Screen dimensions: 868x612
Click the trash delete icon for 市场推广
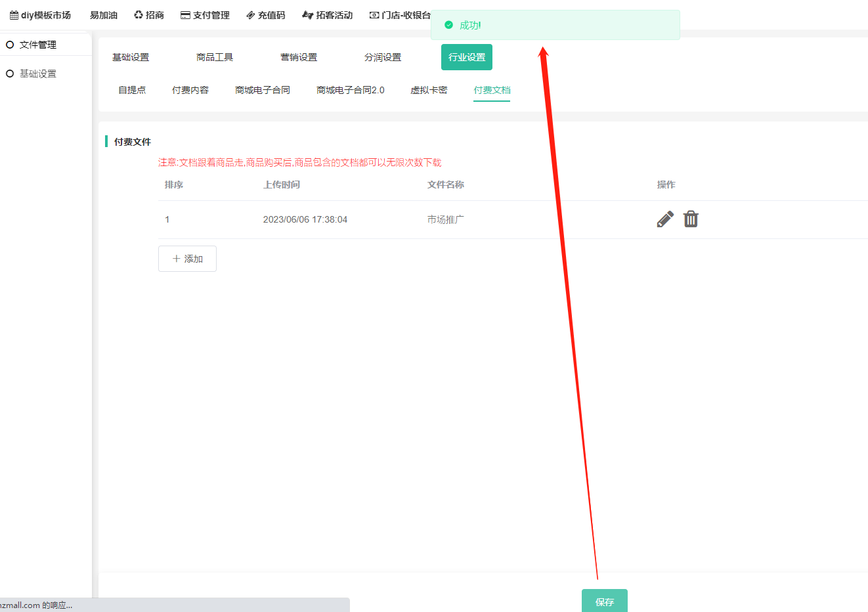pos(691,219)
